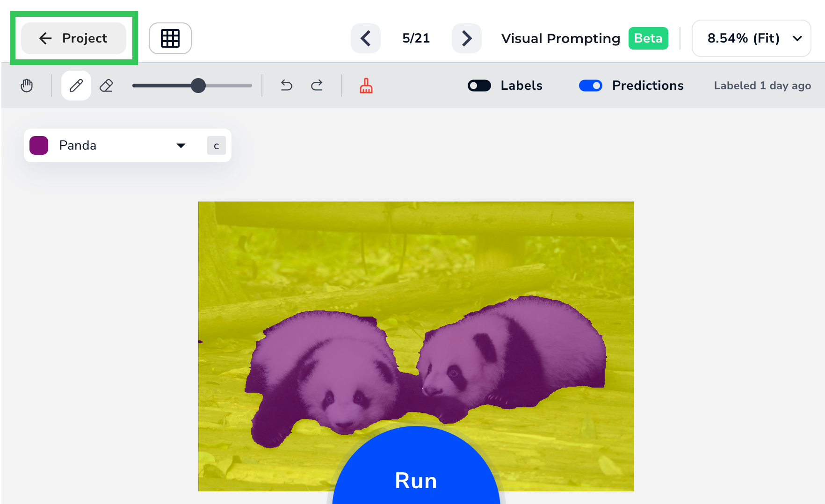Click the Redo icon

tap(317, 86)
